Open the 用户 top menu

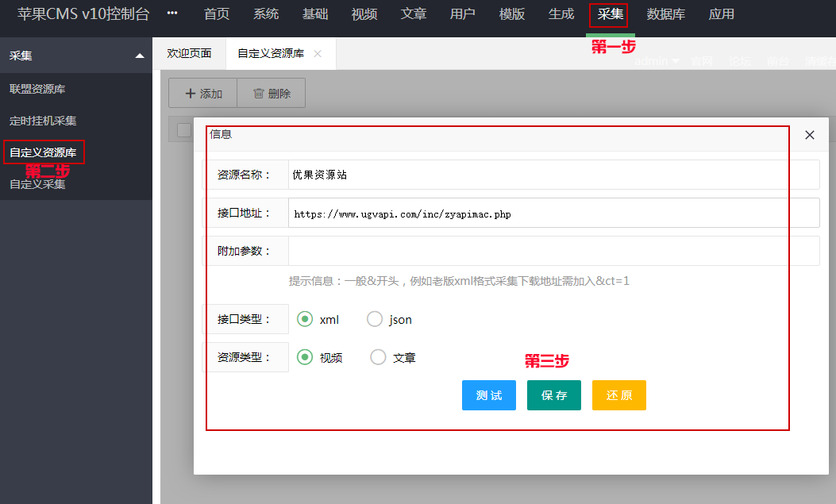[x=462, y=13]
